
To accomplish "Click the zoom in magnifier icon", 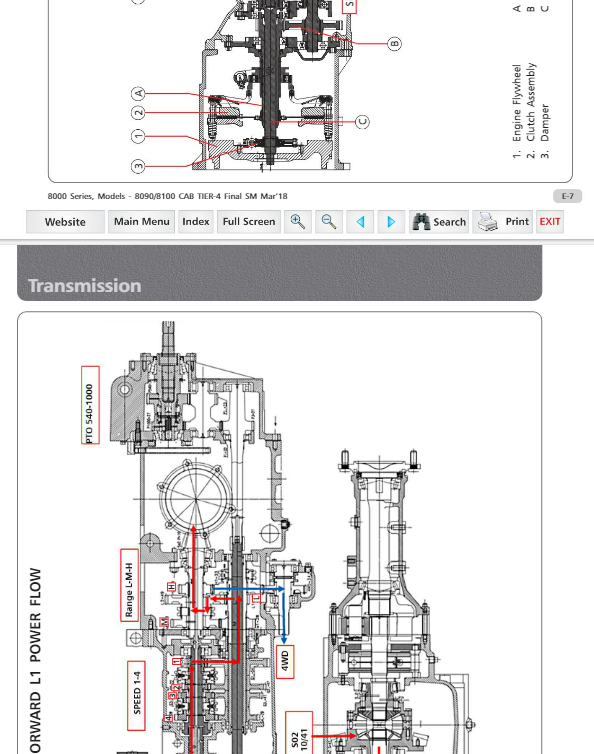I will tap(298, 222).
